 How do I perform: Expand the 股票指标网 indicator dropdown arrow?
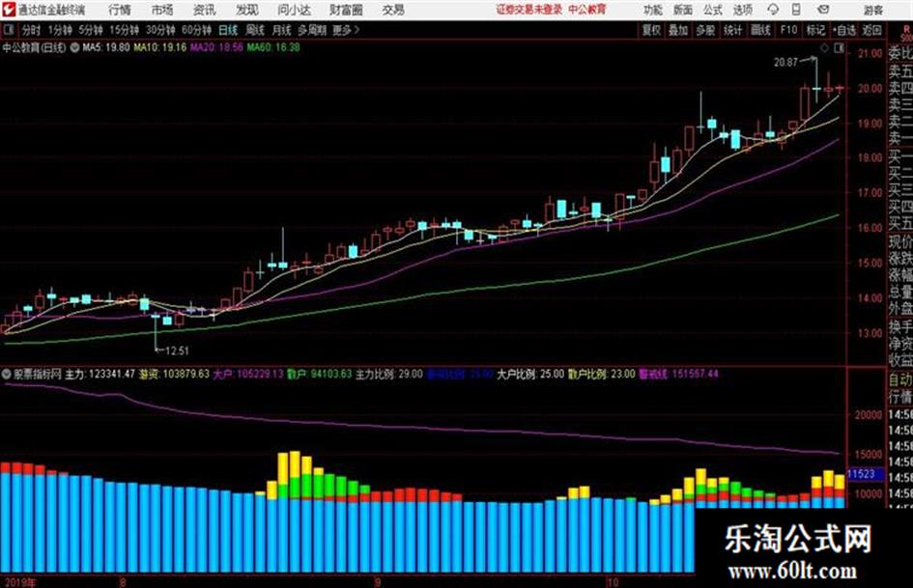click(x=7, y=374)
